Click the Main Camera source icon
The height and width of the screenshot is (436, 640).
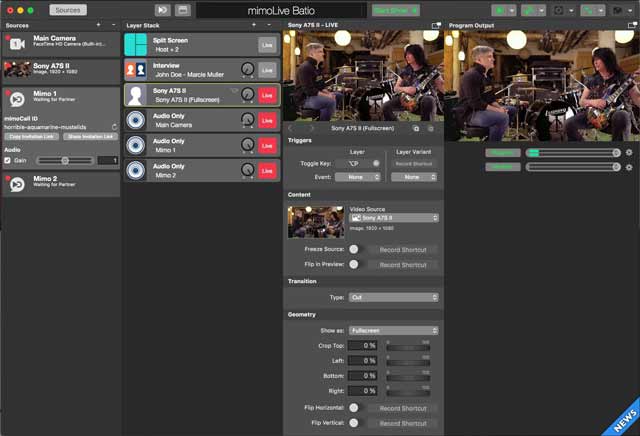(x=17, y=44)
